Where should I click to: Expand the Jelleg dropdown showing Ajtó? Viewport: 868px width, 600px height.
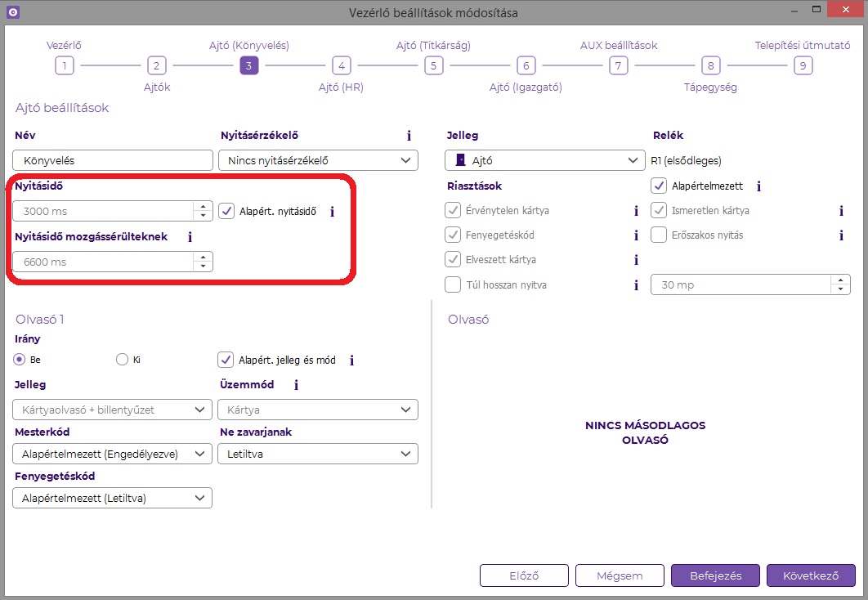pyautogui.click(x=546, y=161)
